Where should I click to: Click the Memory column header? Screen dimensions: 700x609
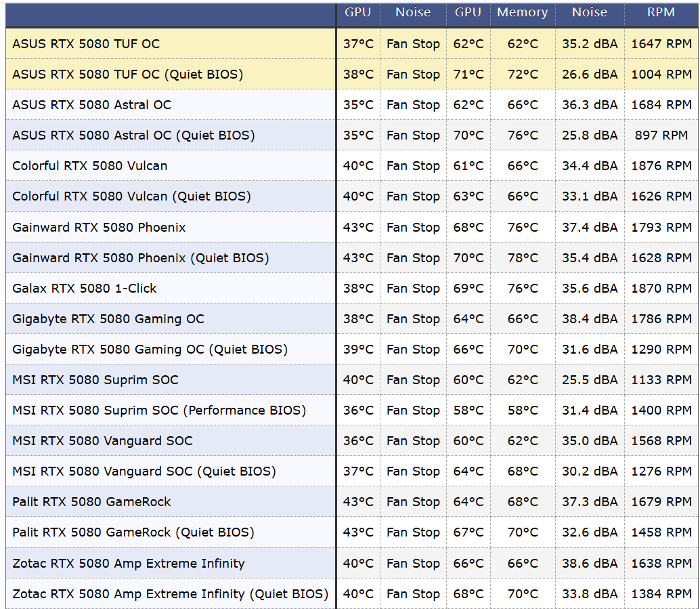[523, 12]
